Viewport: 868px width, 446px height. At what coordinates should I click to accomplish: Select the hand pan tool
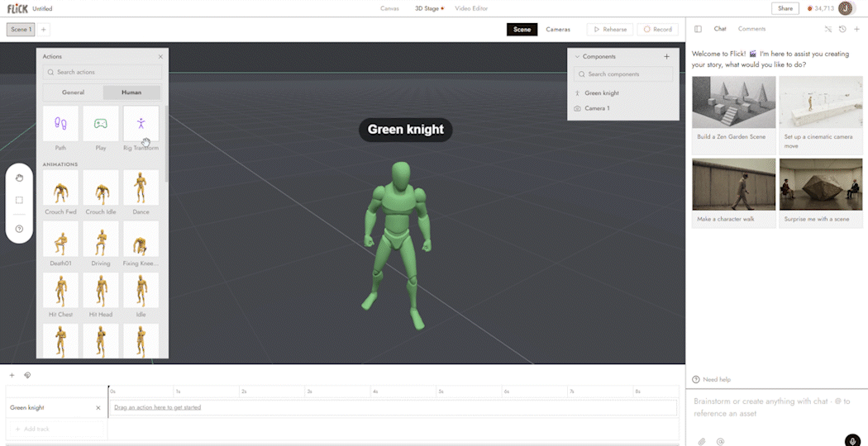click(19, 178)
